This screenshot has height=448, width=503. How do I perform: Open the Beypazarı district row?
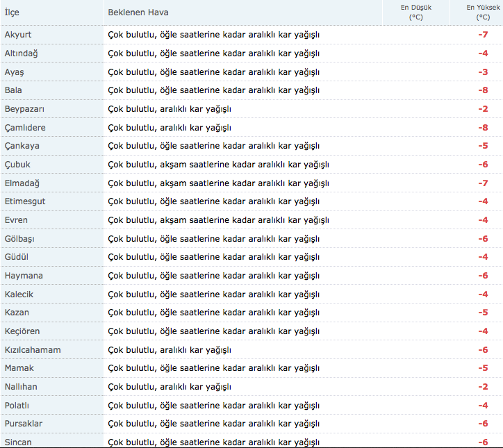pos(26,109)
